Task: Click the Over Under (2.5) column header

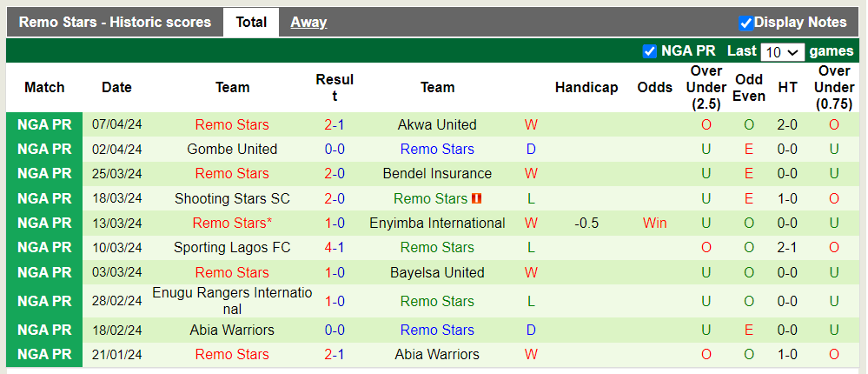Action: tap(706, 87)
